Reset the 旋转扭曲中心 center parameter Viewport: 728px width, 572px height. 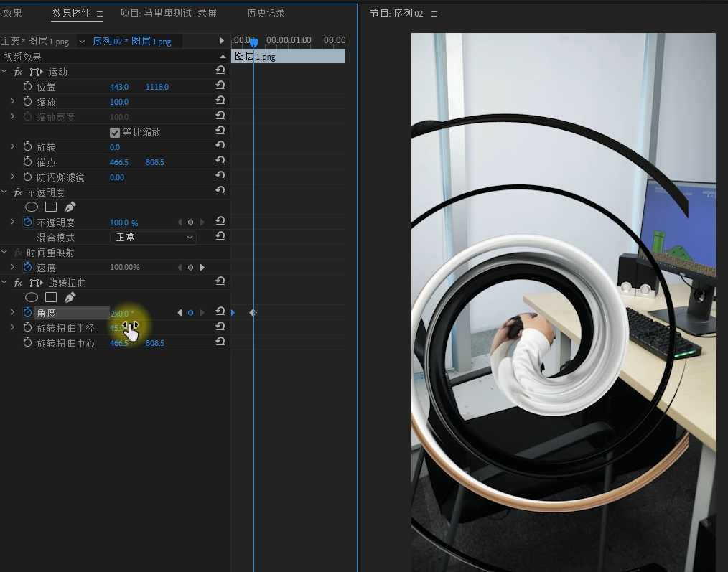tap(220, 342)
